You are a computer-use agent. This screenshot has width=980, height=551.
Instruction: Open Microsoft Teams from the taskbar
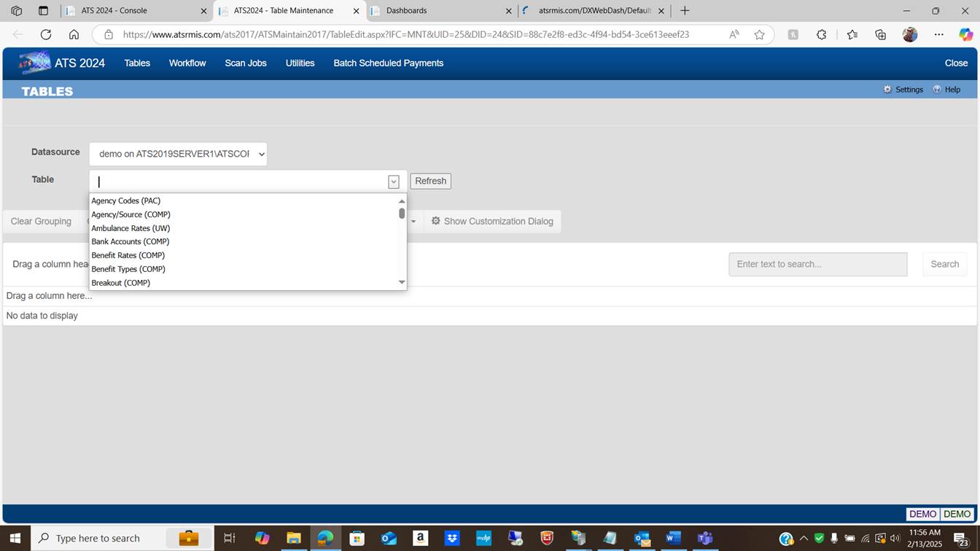704,538
